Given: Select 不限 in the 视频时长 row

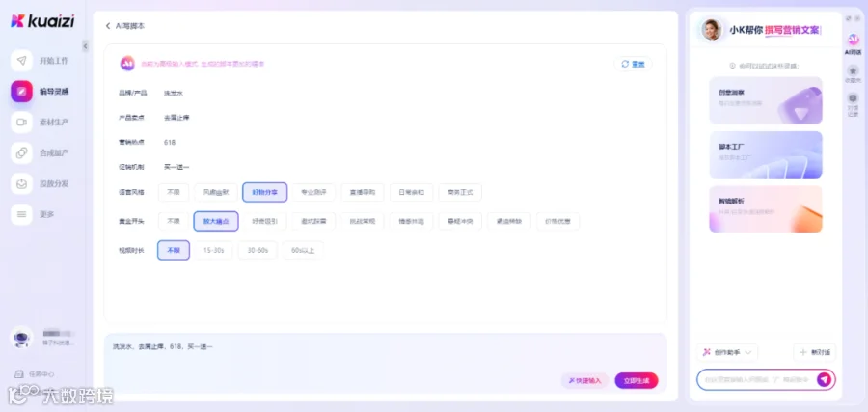Looking at the screenshot, I should click(x=174, y=250).
